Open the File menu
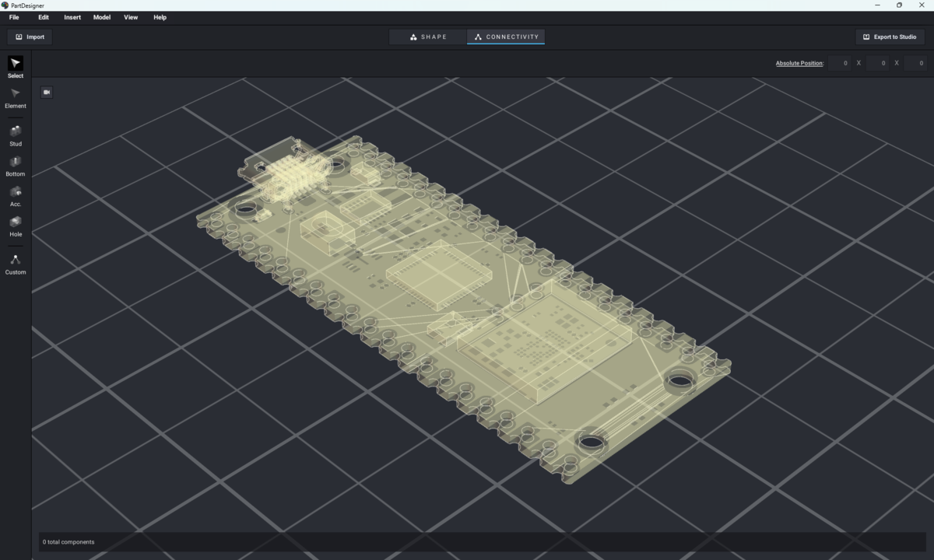 pos(14,17)
